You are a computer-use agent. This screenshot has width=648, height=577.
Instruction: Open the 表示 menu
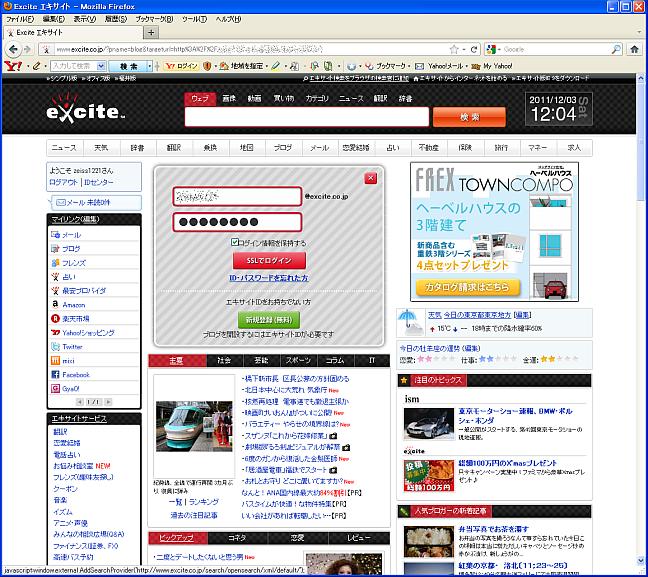tap(84, 19)
